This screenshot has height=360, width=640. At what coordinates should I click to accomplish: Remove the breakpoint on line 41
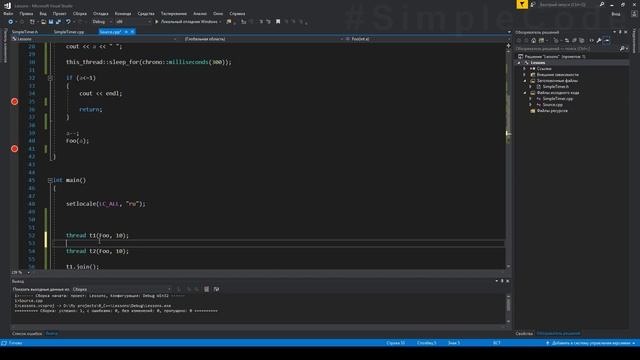coord(14,149)
